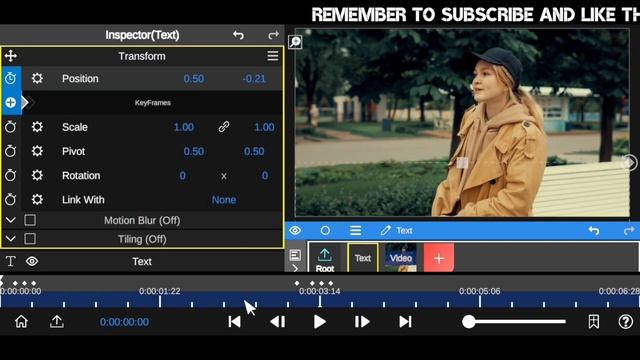Expand Motion Blur section chevron

11,220
